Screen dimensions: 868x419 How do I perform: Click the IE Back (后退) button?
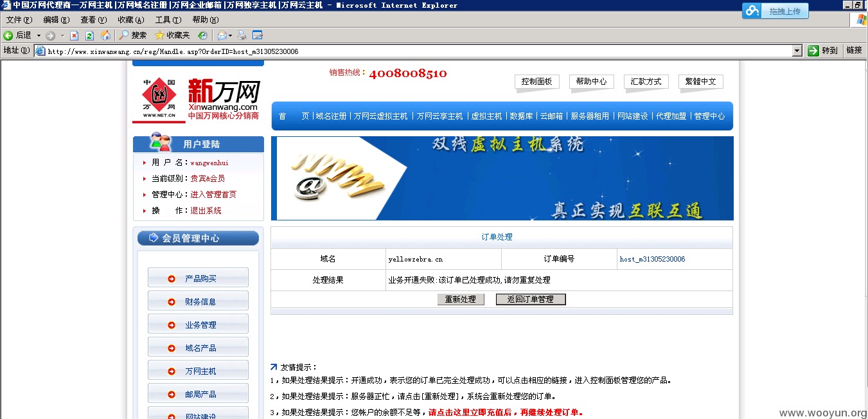coord(17,35)
